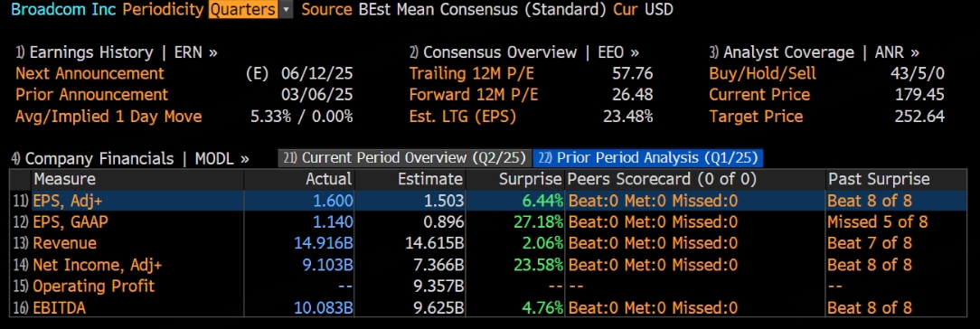
Task: Open Earnings History ERN link
Action: tap(117, 52)
